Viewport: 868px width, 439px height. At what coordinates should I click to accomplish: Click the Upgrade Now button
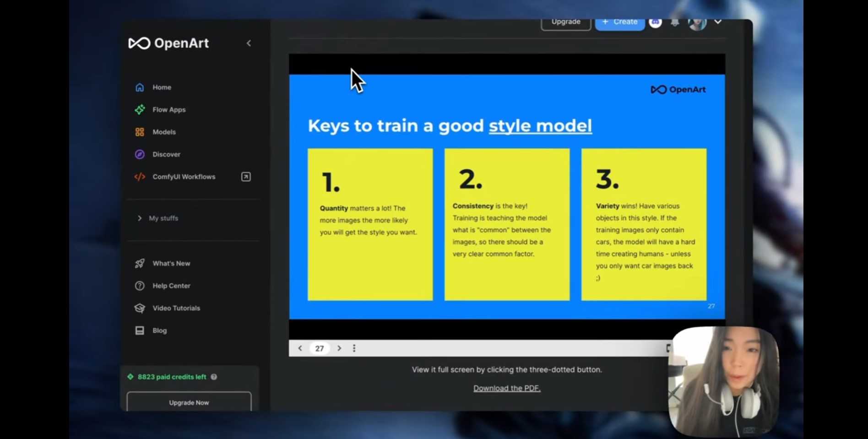(x=189, y=402)
